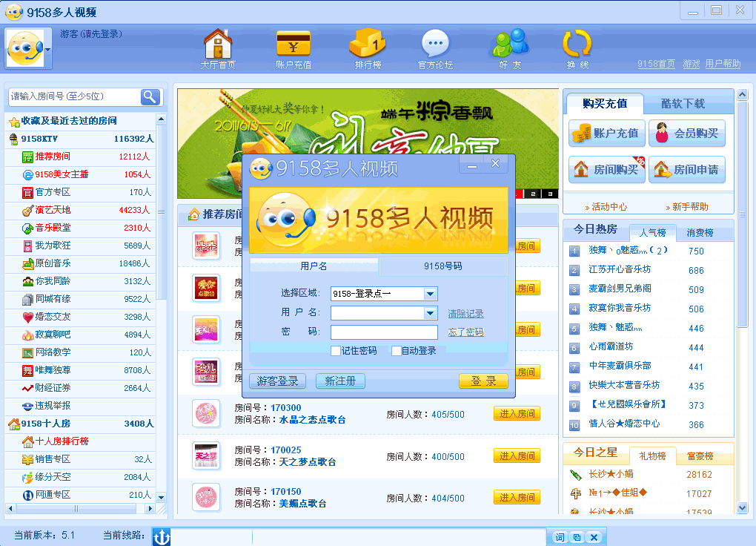
Task: Select 推荐房间 in the room list
Action: pyautogui.click(x=81, y=157)
